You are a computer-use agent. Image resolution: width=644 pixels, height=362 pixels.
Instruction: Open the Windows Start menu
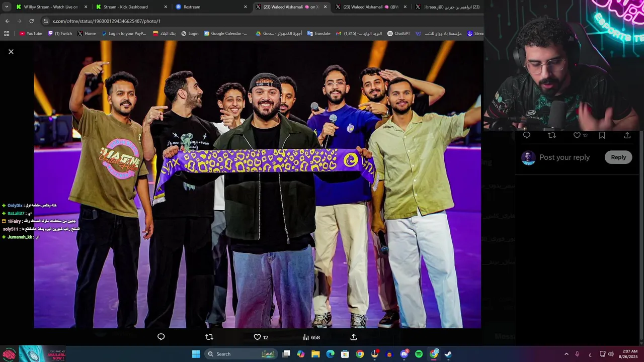point(196,354)
